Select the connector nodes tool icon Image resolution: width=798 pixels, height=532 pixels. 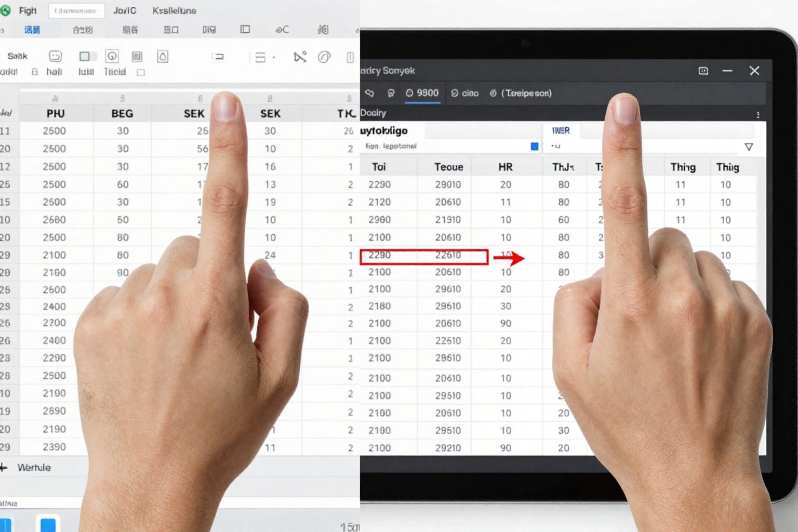click(x=300, y=57)
